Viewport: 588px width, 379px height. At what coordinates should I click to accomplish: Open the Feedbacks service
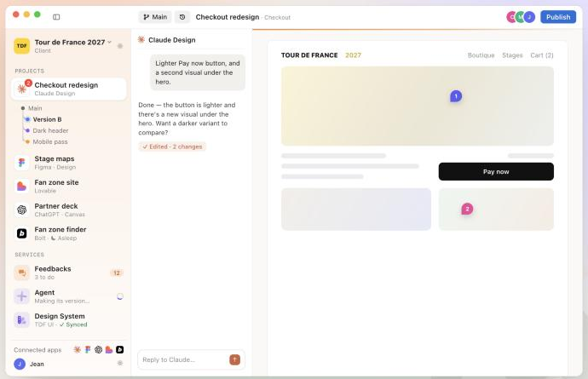(x=69, y=273)
